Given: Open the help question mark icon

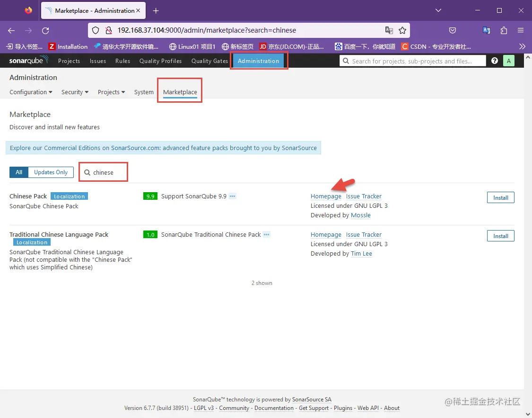Looking at the screenshot, I should pos(494,61).
